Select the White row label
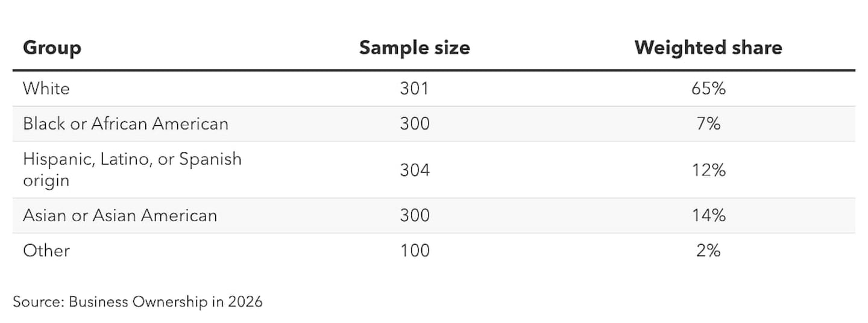 [x=46, y=89]
